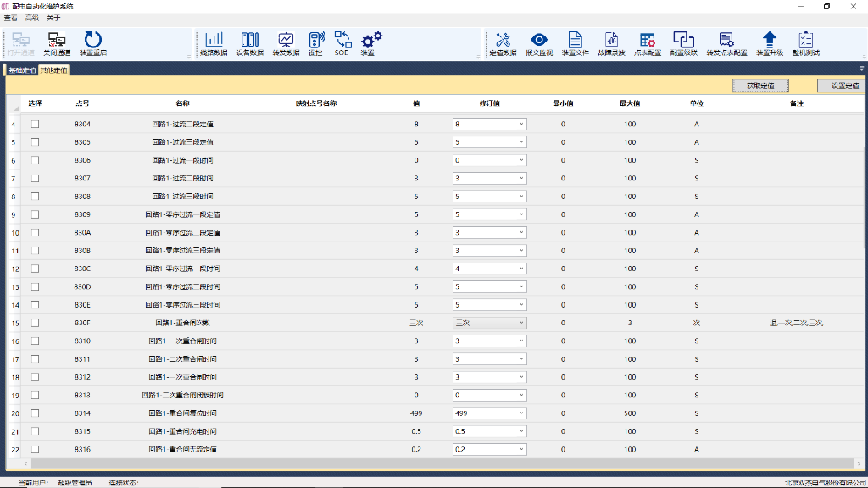Expand the 499 dropdown for row 8314

[521, 413]
